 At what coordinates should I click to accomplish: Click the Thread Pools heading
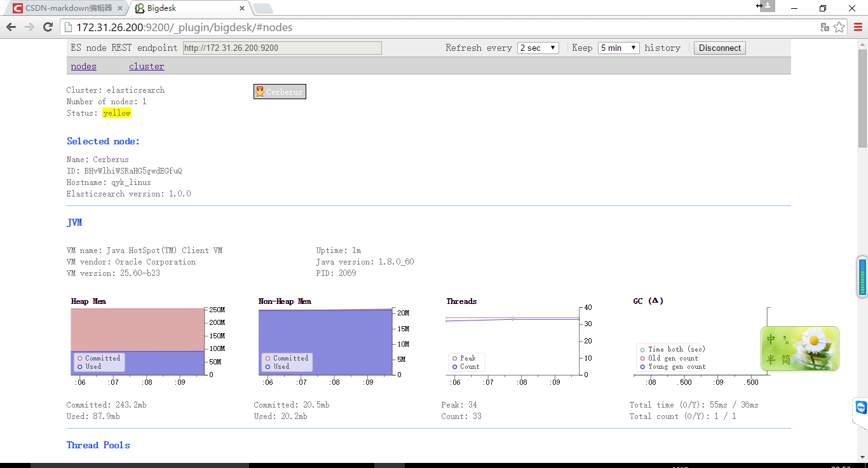click(98, 445)
